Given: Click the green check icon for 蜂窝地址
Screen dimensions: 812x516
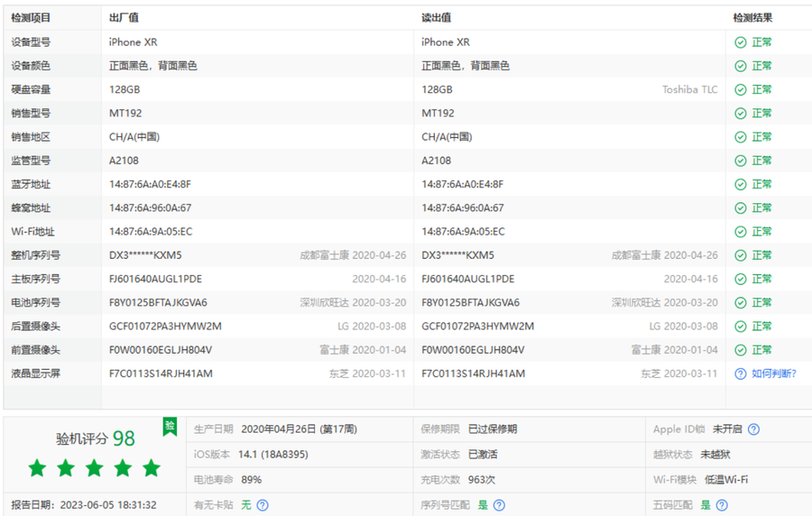Looking at the screenshot, I should [x=741, y=208].
